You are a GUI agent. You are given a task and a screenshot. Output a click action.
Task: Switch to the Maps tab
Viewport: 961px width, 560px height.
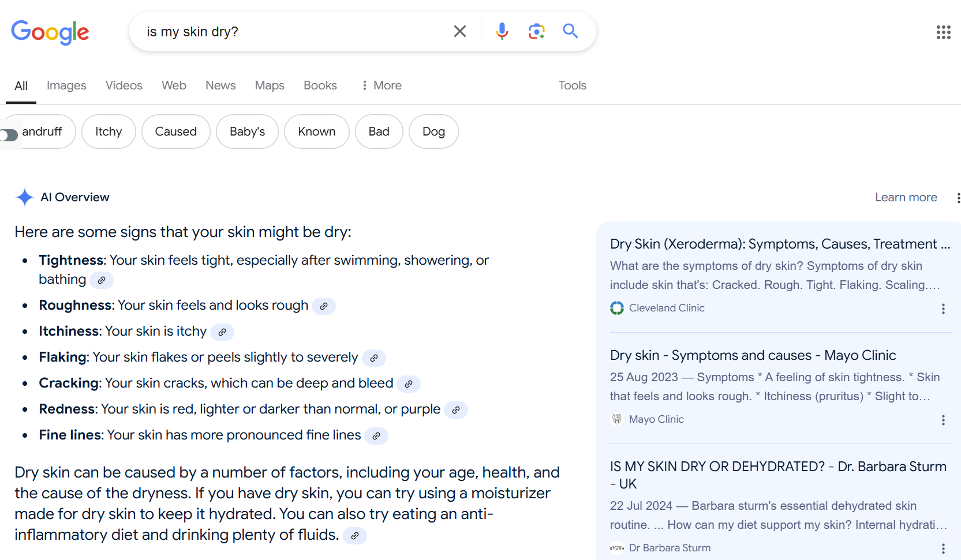pos(270,85)
